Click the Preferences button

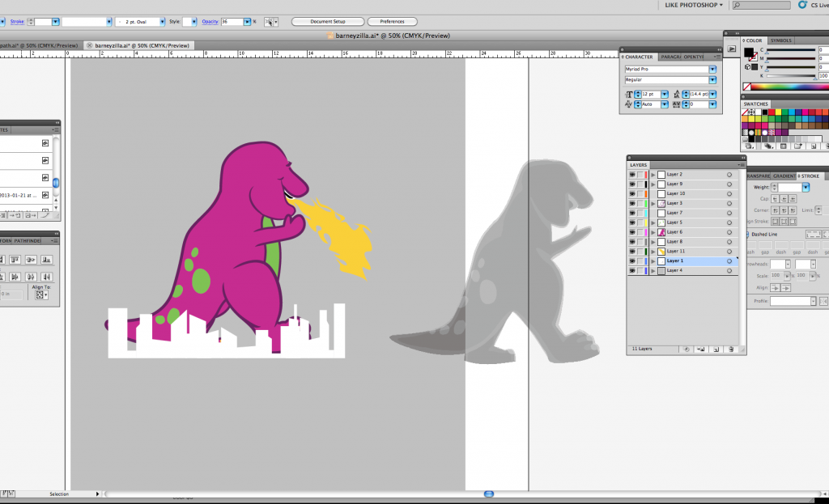(392, 22)
